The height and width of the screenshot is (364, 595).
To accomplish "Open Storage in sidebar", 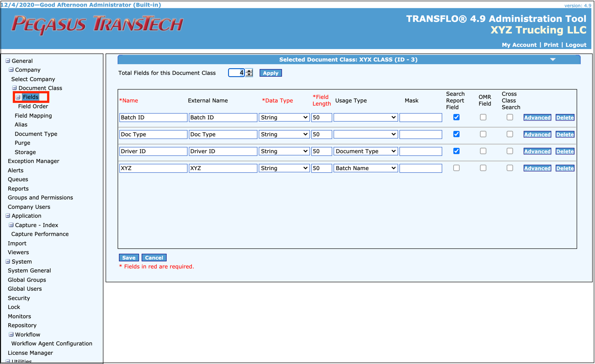I will pyautogui.click(x=25, y=152).
